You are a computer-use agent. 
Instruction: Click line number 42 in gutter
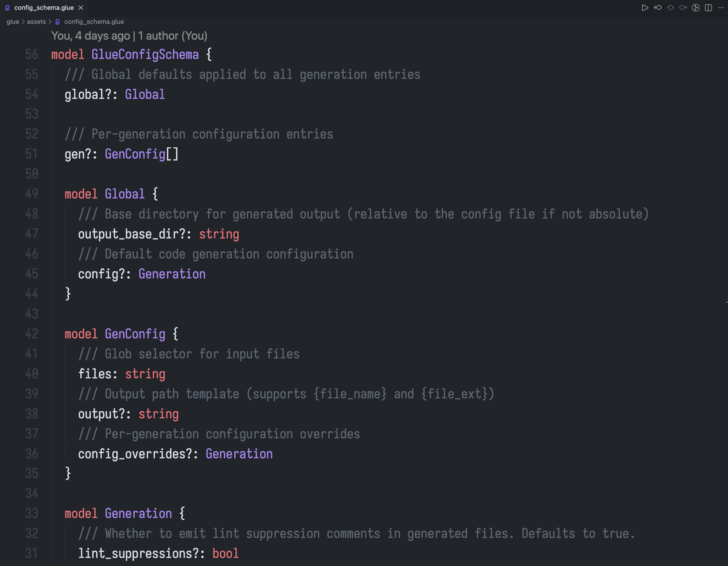click(x=32, y=334)
